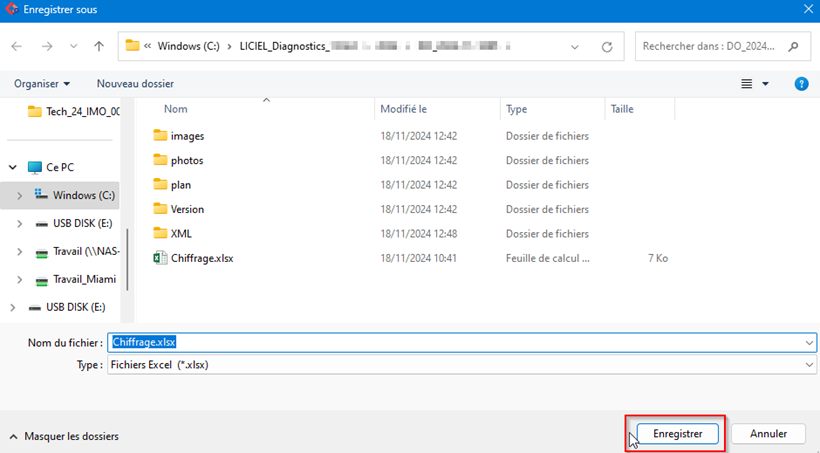Screen dimensions: 820x453
Task: Click the navigation pane scrollbar
Action: (127, 259)
